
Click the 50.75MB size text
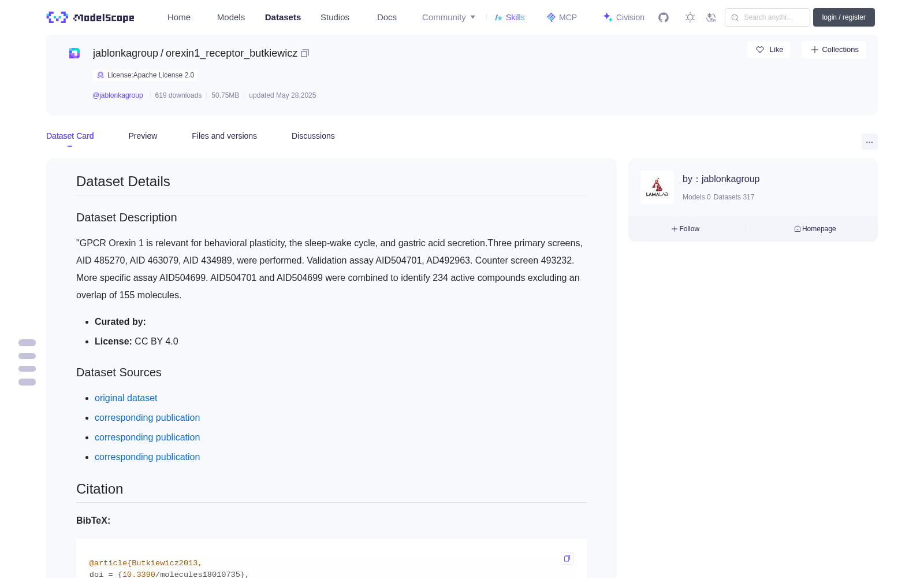(225, 95)
